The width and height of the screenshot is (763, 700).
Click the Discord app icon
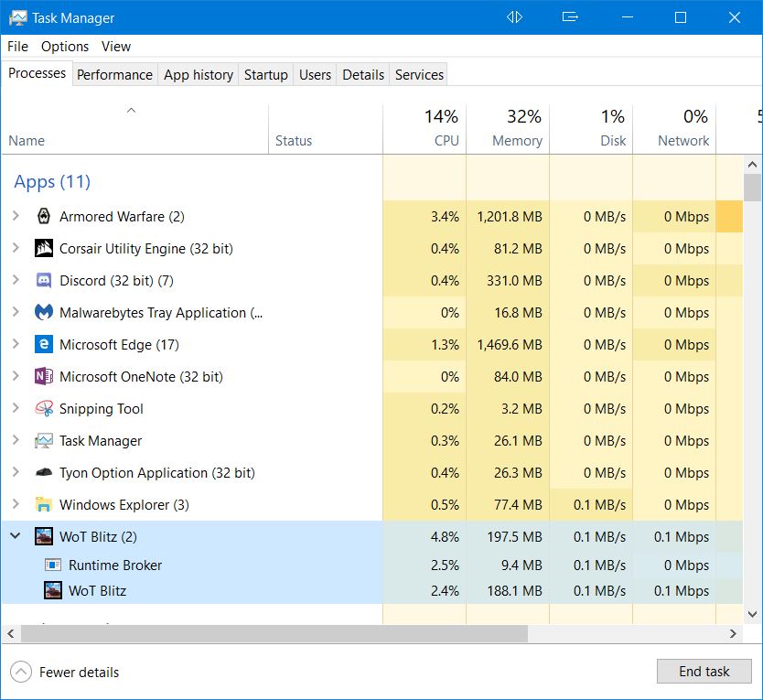pyautogui.click(x=44, y=280)
